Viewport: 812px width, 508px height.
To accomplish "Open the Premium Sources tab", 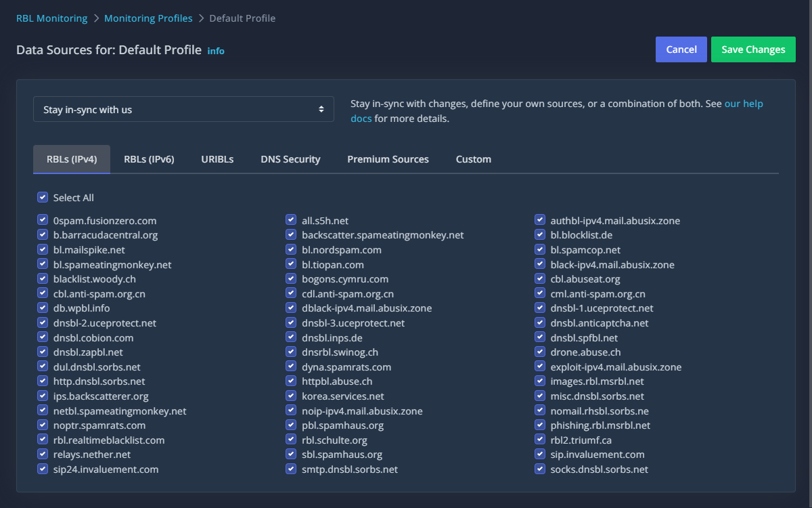I will tap(388, 158).
